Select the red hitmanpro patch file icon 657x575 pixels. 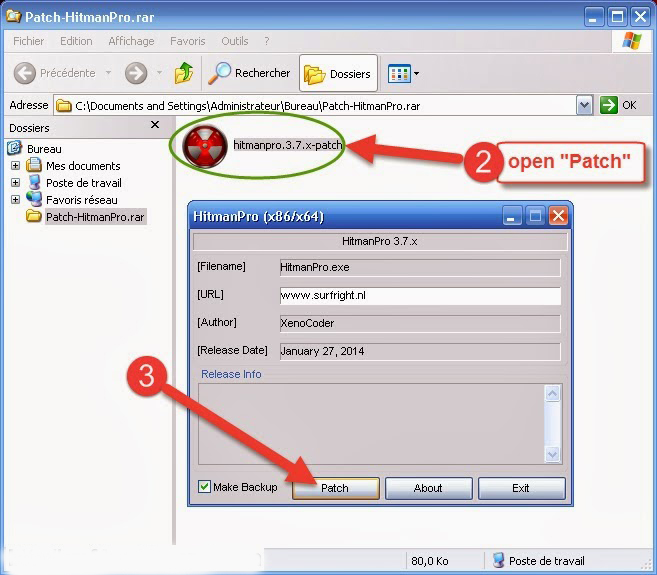tap(205, 146)
